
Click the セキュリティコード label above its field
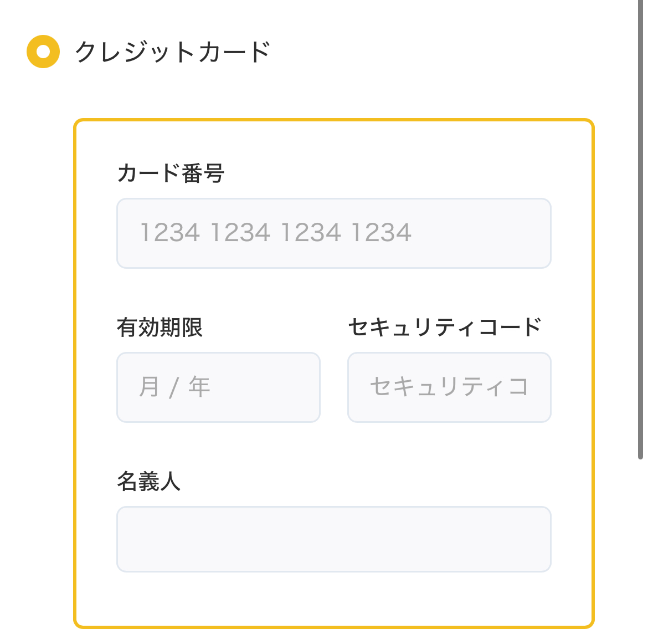click(445, 327)
